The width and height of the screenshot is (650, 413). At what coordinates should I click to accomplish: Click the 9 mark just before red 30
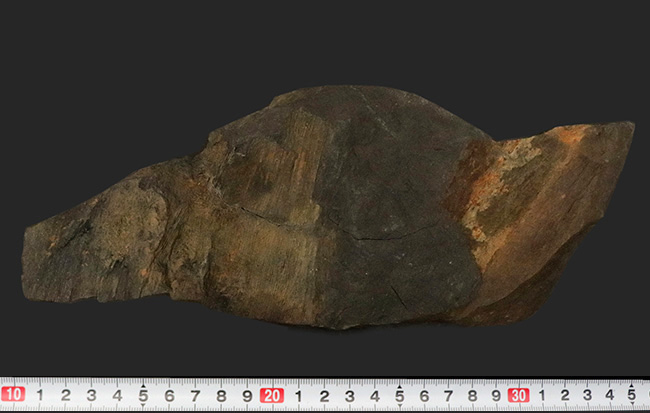coord(495,396)
